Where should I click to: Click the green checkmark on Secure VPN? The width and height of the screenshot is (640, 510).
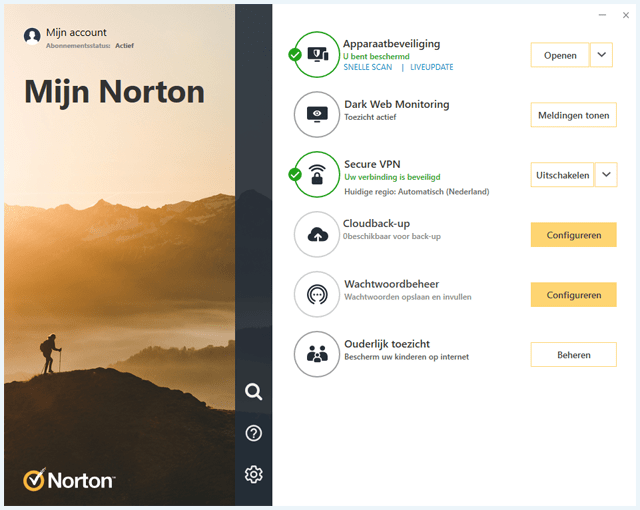tap(295, 175)
